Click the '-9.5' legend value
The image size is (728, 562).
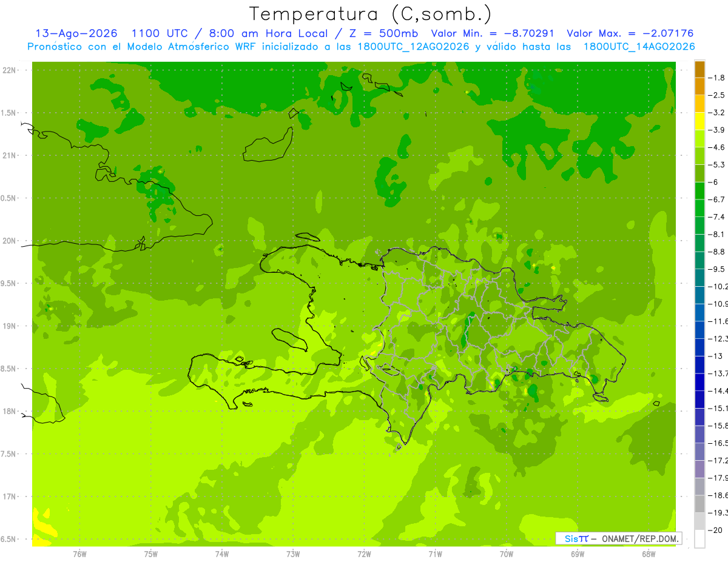pyautogui.click(x=717, y=269)
